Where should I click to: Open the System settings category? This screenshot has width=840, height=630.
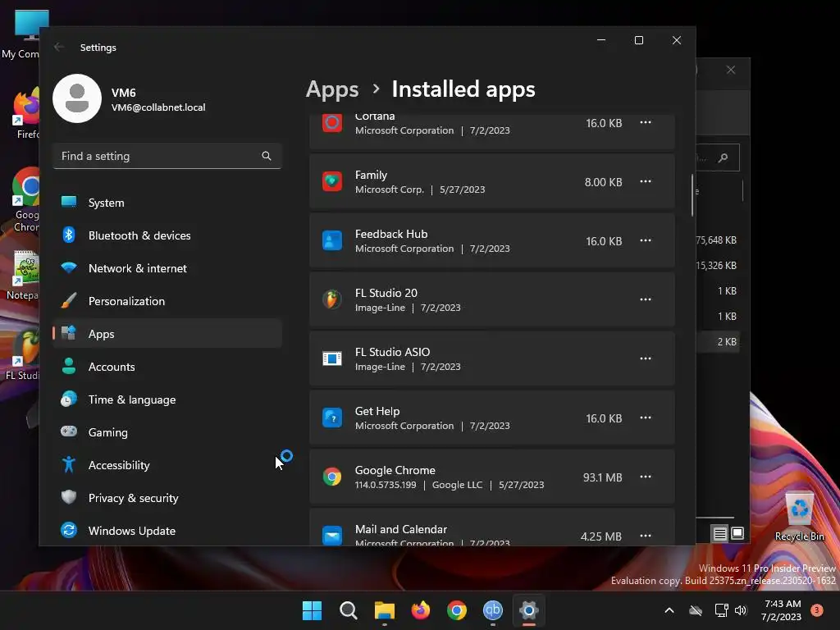click(167, 203)
